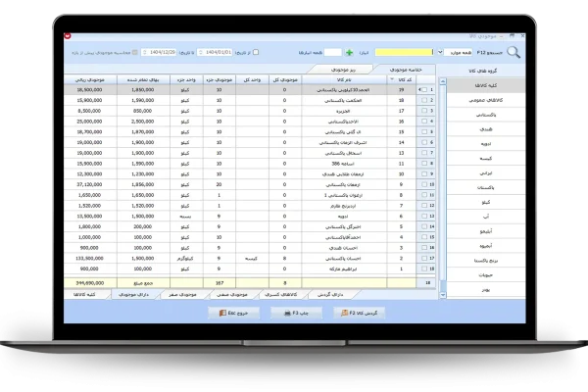Viewport: 588px width, 392px height.
Task: Click the group list scroll-up arrow
Action: [443, 81]
